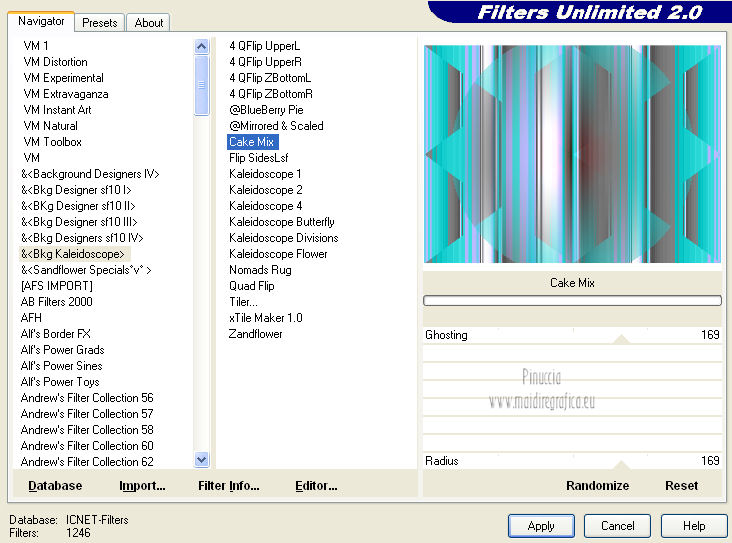732x543 pixels.
Task: Select &<Background Designers IV> category
Action: 90,174
